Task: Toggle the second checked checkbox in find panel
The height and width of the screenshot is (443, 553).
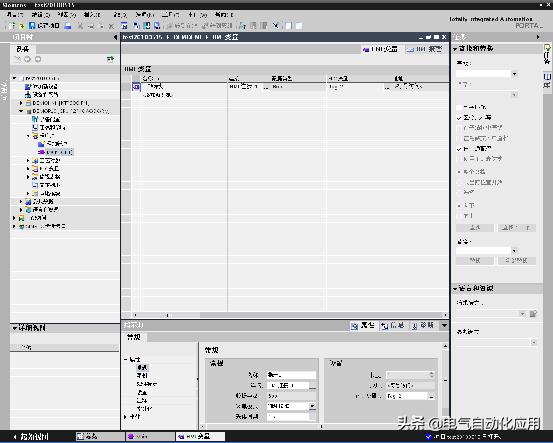Action: click(x=459, y=149)
